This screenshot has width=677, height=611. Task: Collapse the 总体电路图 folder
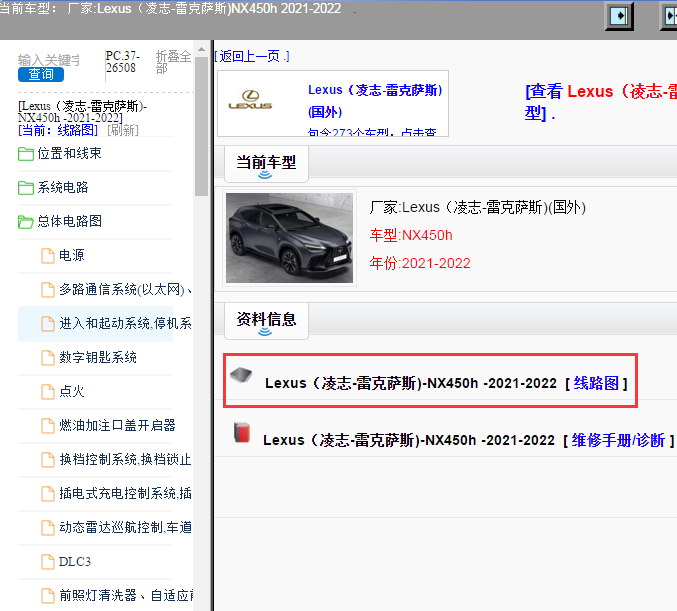[70, 221]
